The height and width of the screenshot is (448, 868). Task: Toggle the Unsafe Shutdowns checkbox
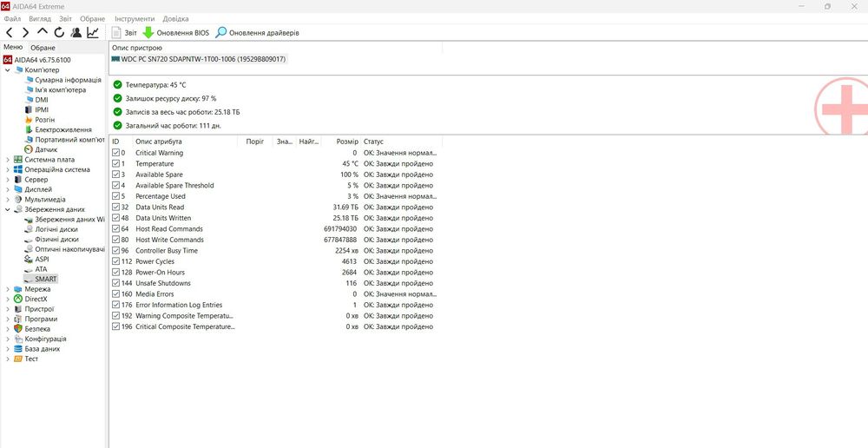tap(115, 283)
